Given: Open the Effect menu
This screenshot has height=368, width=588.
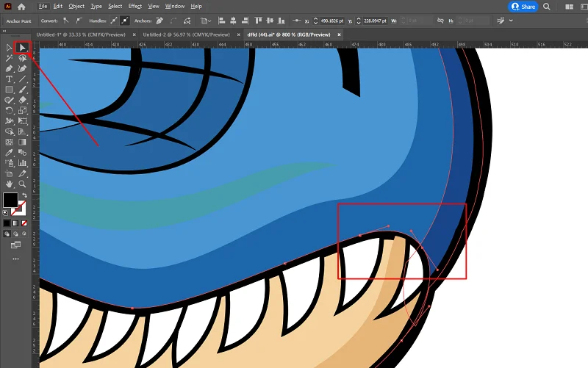Looking at the screenshot, I should pos(135,7).
